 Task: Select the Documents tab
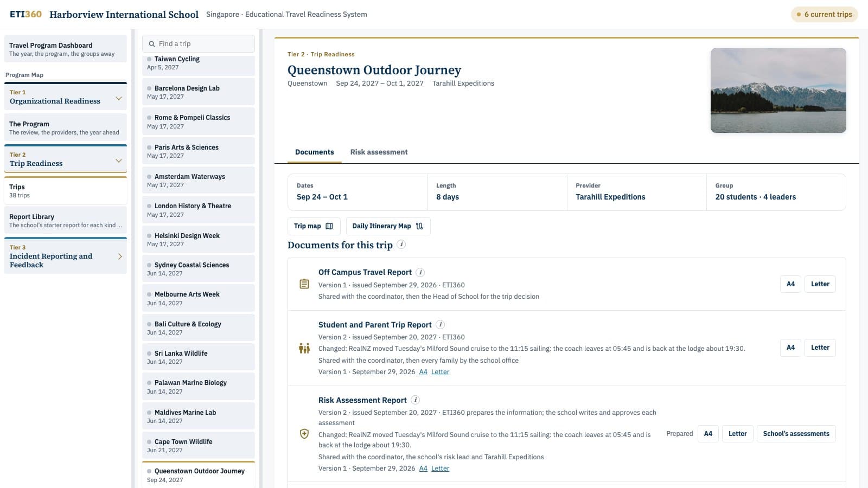coord(315,152)
